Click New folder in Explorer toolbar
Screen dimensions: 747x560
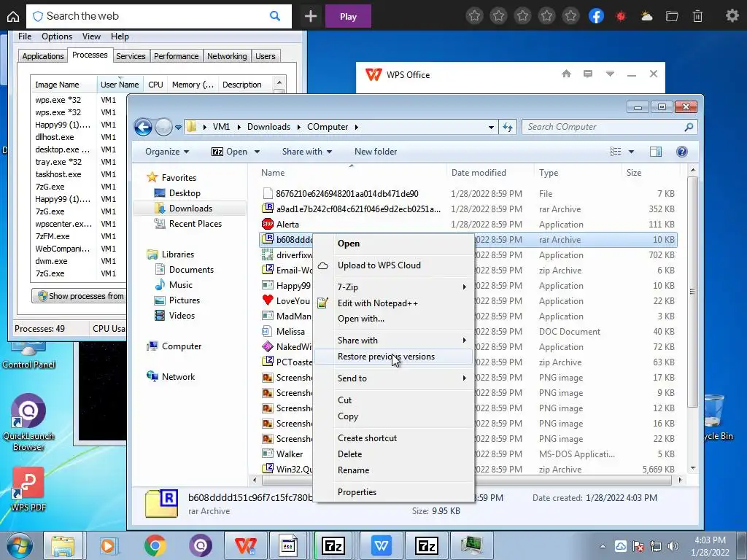click(x=376, y=152)
